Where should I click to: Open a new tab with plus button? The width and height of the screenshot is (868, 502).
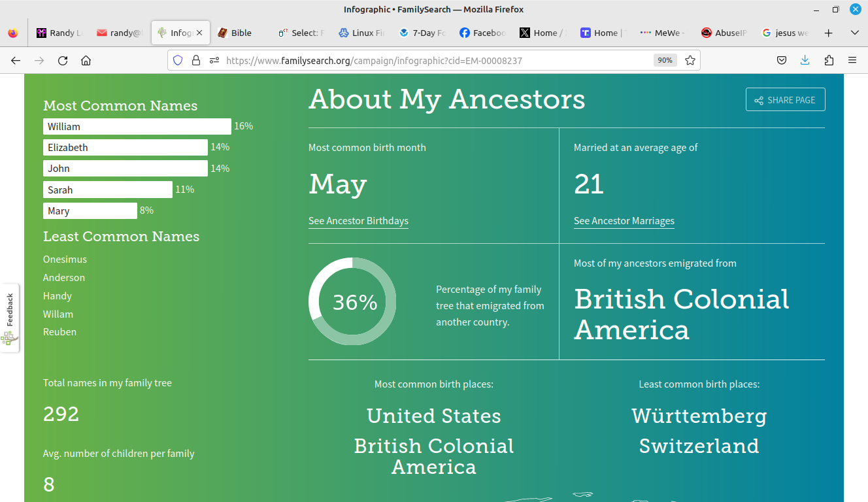(828, 33)
